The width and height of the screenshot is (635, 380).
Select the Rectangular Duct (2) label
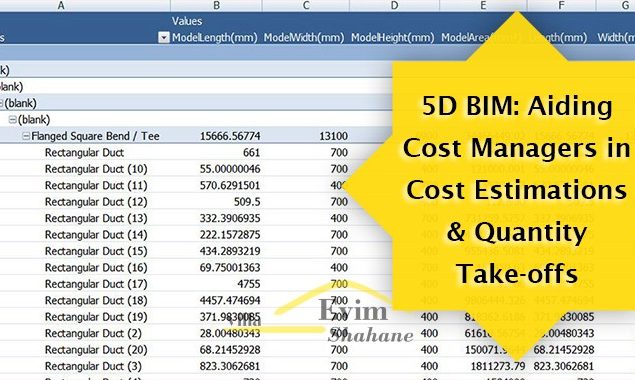coord(93,333)
